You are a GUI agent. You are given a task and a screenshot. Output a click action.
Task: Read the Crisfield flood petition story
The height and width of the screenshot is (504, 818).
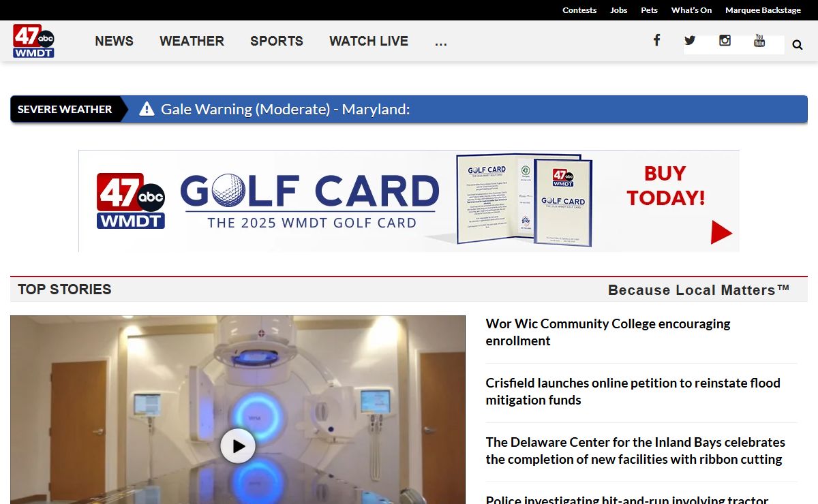coord(633,392)
